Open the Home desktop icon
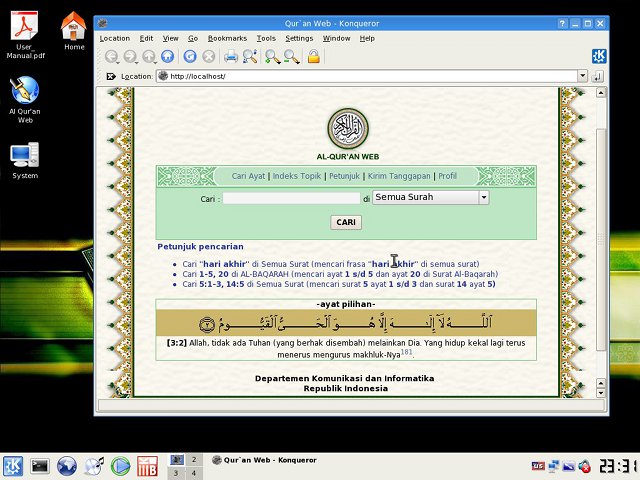 tap(74, 31)
